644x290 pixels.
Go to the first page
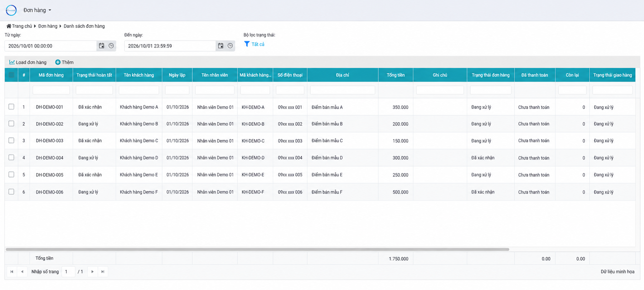(x=12, y=272)
